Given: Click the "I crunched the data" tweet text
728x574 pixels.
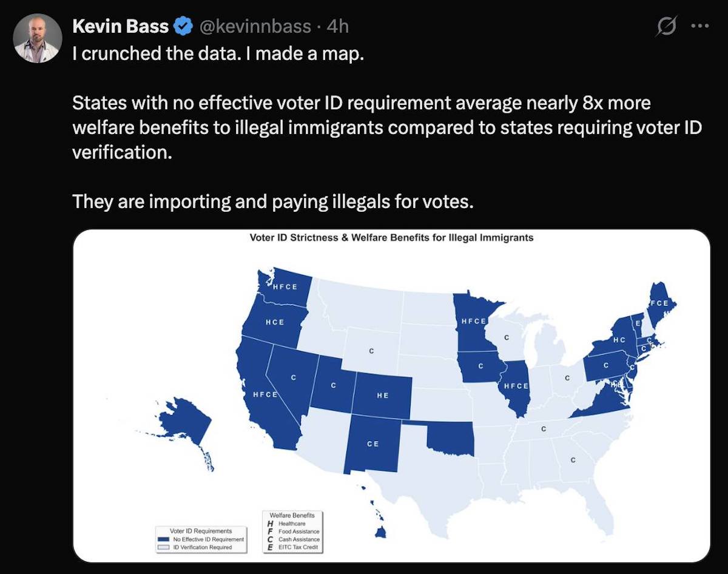Looking at the screenshot, I should (217, 53).
